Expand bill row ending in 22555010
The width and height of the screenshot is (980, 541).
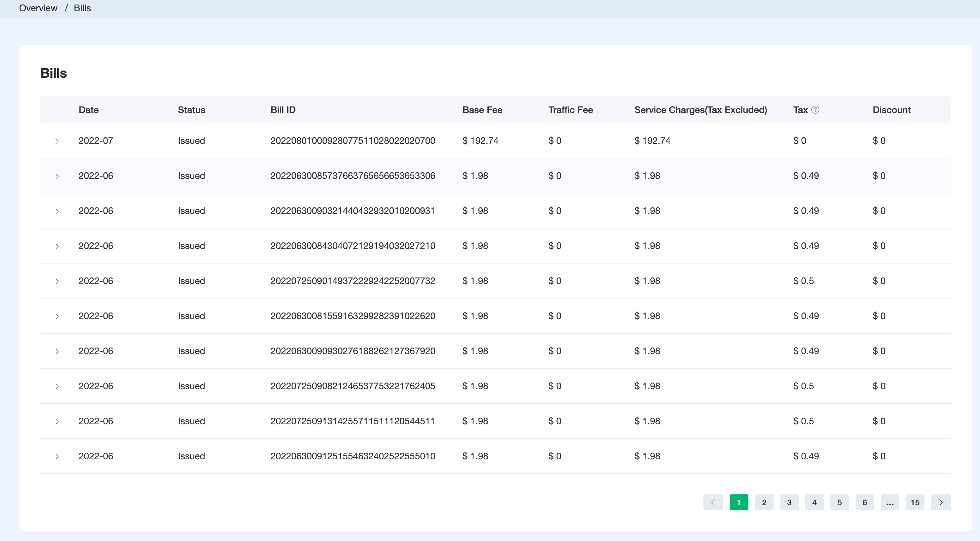click(57, 456)
